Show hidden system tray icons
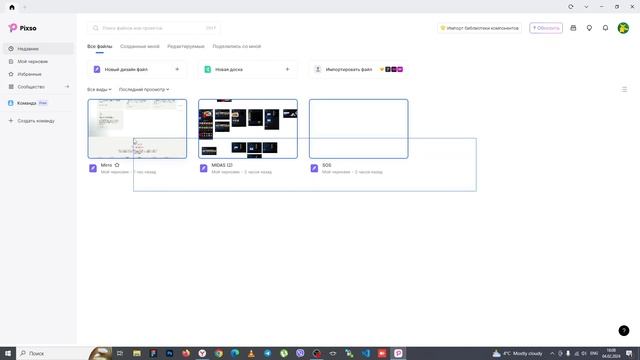640x360 pixels. [x=552, y=353]
